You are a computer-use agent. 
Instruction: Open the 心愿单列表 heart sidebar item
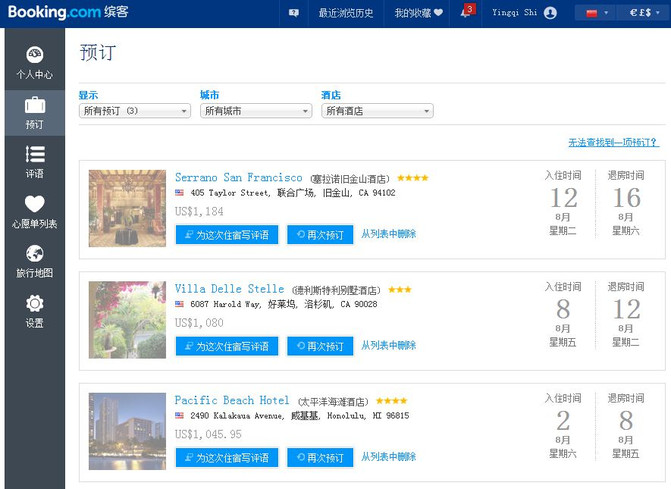[x=35, y=212]
